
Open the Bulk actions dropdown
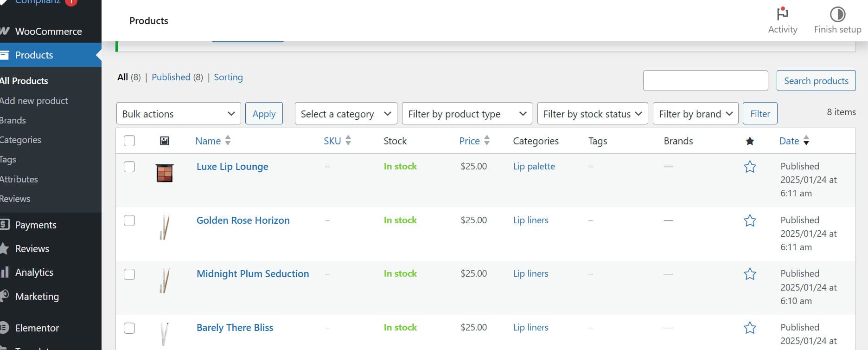(x=179, y=114)
